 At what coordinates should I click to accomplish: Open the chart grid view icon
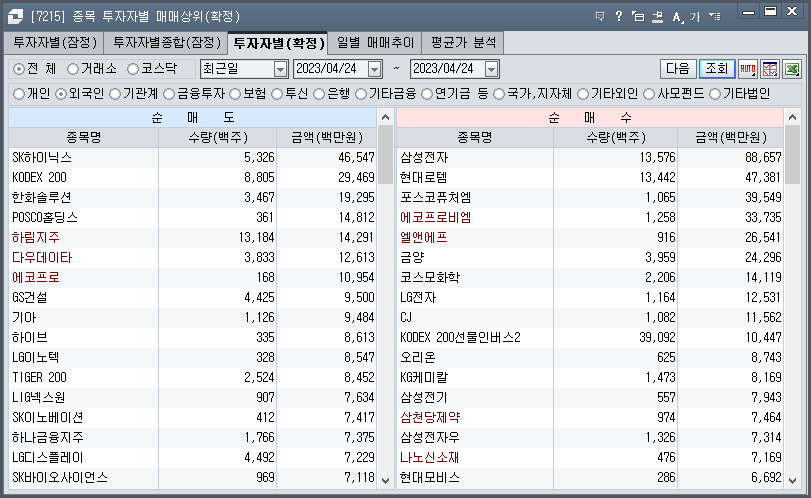[x=770, y=69]
